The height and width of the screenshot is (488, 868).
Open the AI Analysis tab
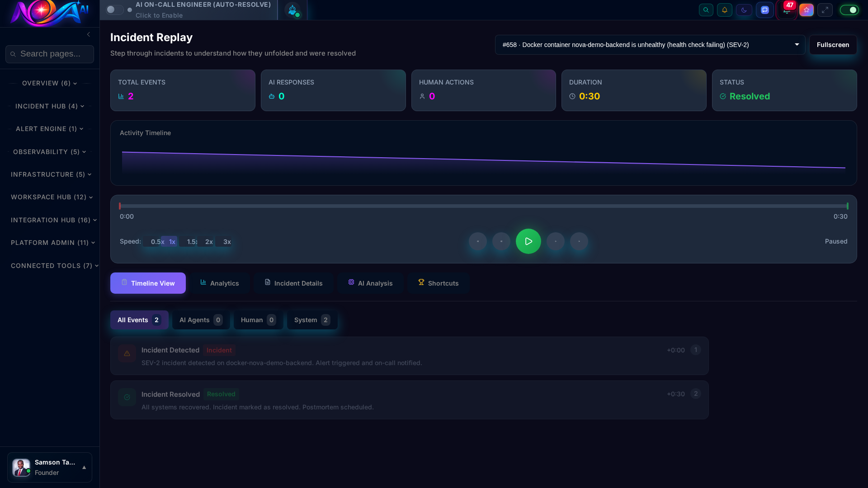(x=370, y=283)
